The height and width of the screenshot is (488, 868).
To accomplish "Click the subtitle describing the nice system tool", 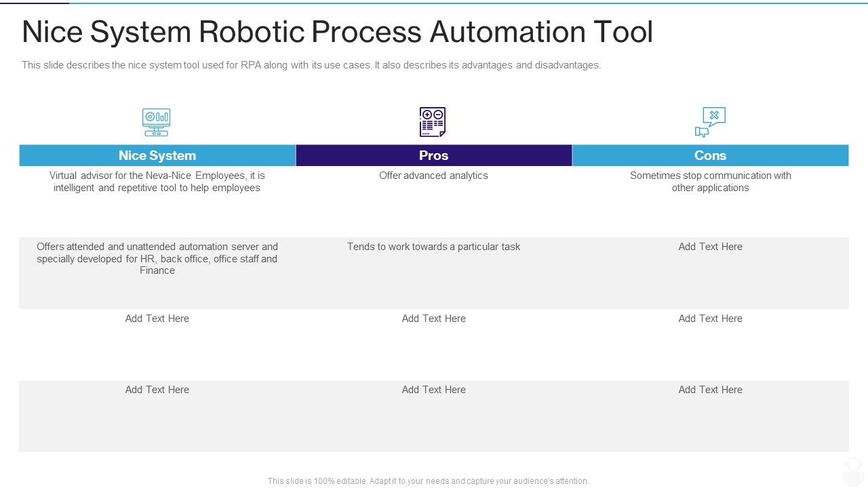I will (311, 65).
